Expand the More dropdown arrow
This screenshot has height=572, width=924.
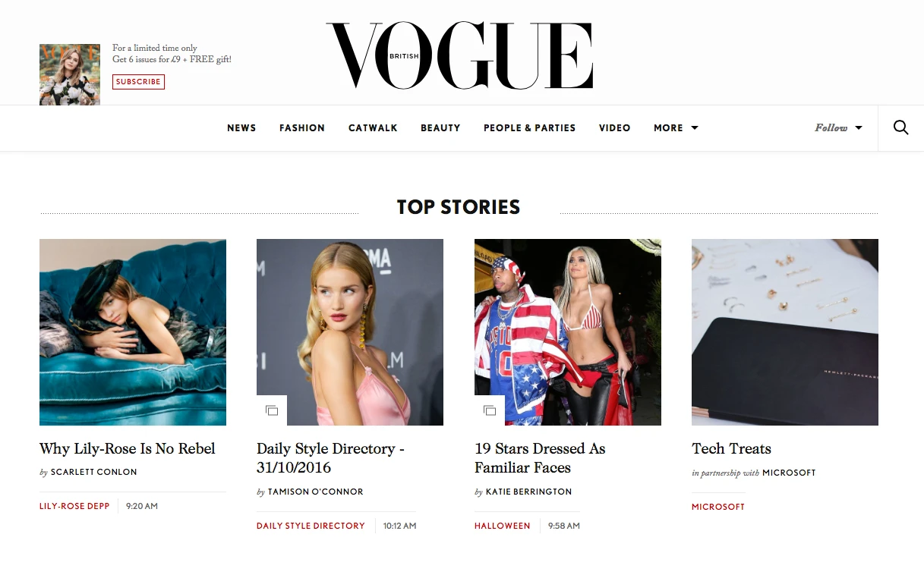(x=694, y=128)
